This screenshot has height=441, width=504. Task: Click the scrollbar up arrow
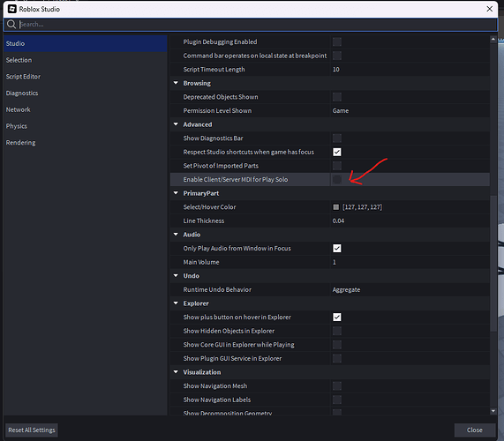tap(493, 39)
